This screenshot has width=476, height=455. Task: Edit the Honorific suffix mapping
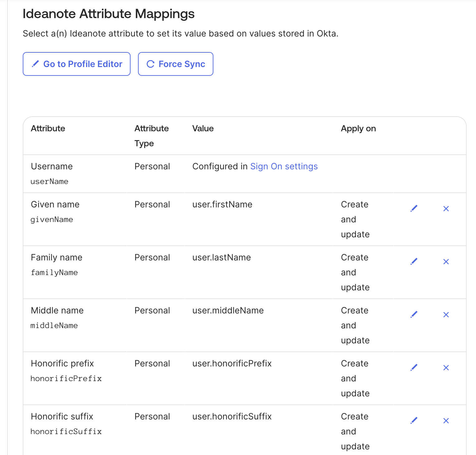(414, 421)
